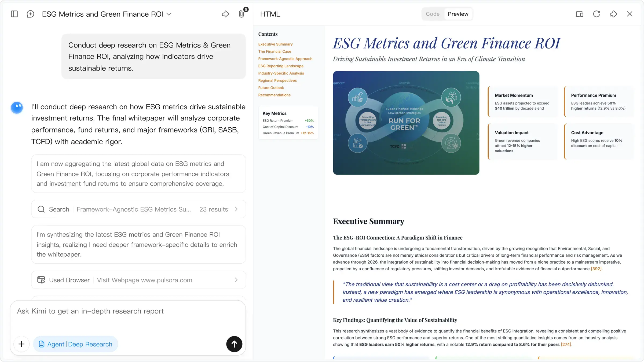The image size is (644, 362).
Task: Click the Run For Green image
Action: [406, 123]
